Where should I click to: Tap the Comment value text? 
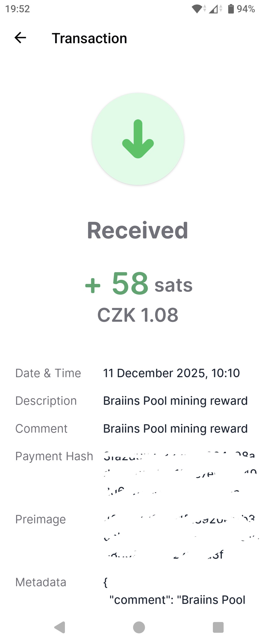tap(175, 429)
